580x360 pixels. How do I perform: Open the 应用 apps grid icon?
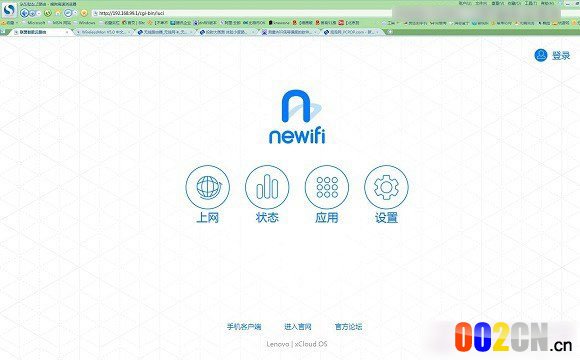(327, 187)
